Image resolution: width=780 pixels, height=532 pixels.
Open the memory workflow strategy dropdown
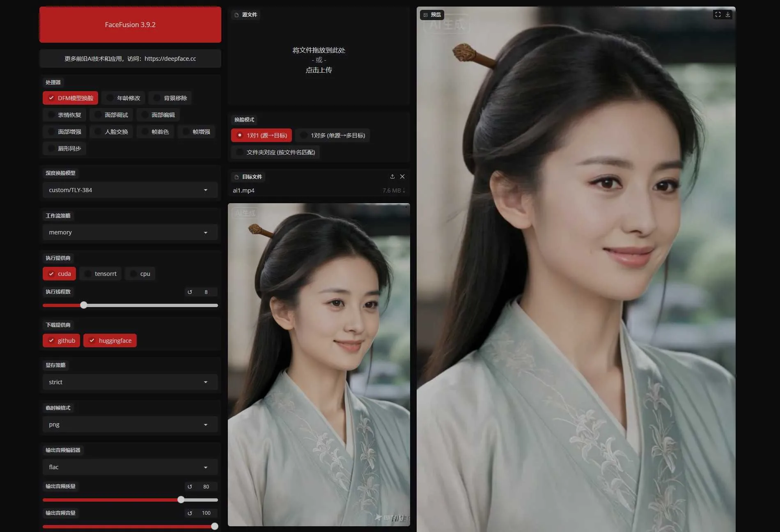(x=130, y=232)
